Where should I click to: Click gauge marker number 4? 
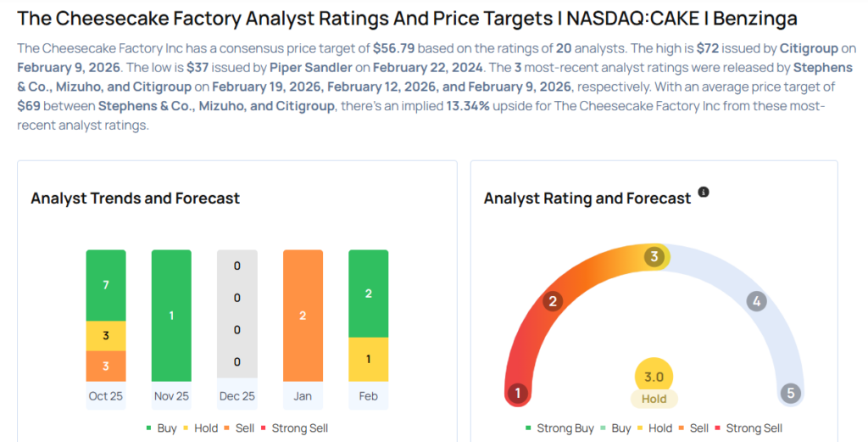tap(757, 301)
